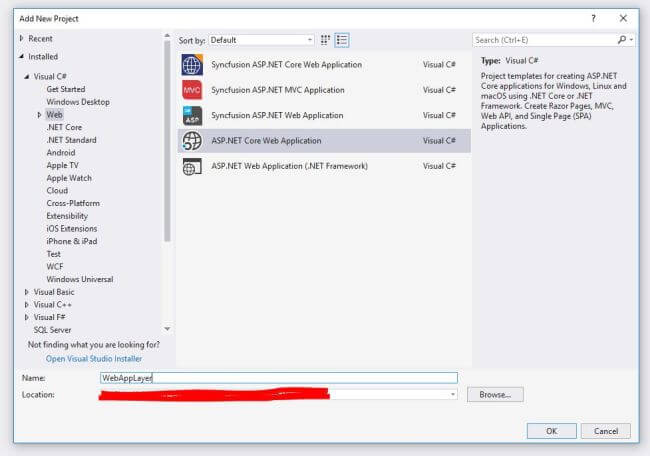
Task: Expand the Visual Basic node
Action: tap(27, 292)
